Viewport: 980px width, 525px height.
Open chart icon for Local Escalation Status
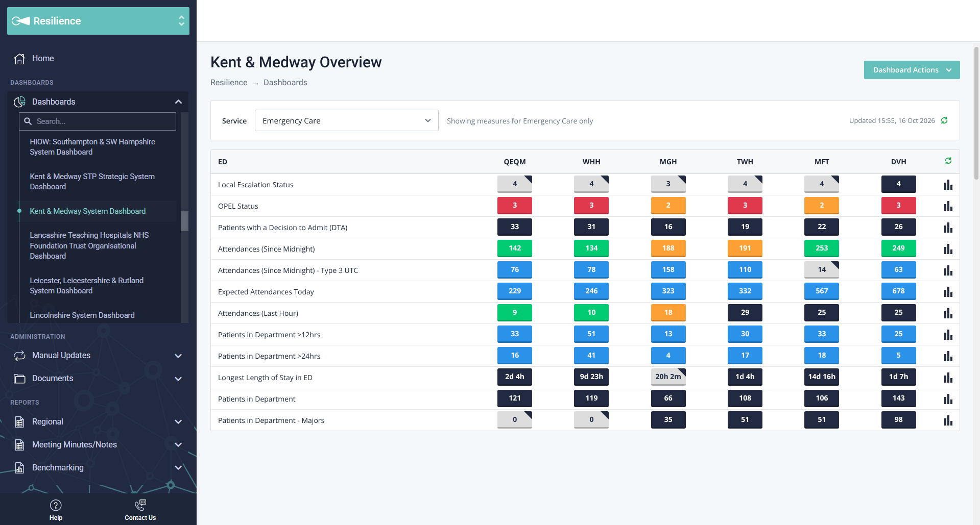click(948, 185)
